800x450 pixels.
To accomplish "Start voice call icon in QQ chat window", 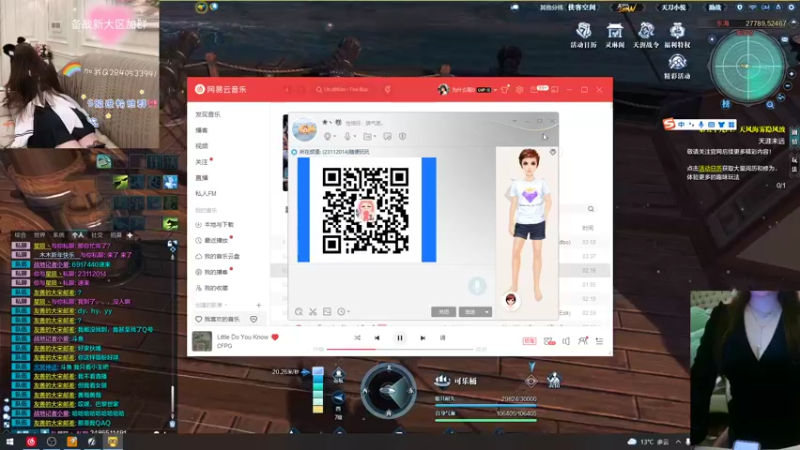I will (x=327, y=136).
